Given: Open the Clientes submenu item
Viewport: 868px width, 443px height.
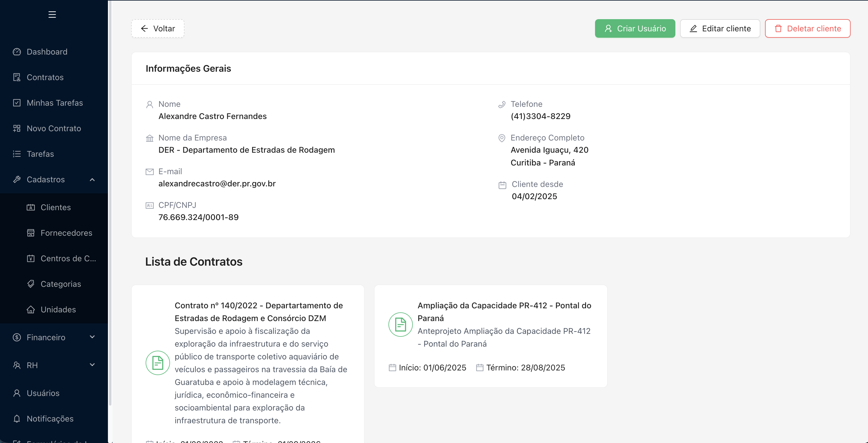Looking at the screenshot, I should [x=56, y=207].
